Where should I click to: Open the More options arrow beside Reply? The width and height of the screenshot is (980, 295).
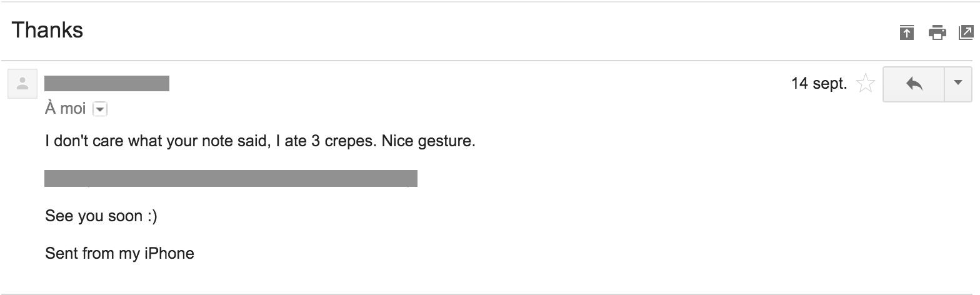click(957, 84)
